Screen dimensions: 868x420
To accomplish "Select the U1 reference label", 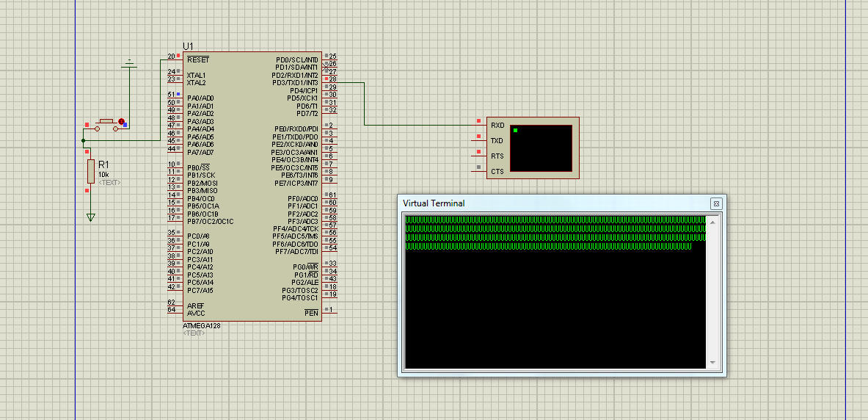I will pos(189,46).
